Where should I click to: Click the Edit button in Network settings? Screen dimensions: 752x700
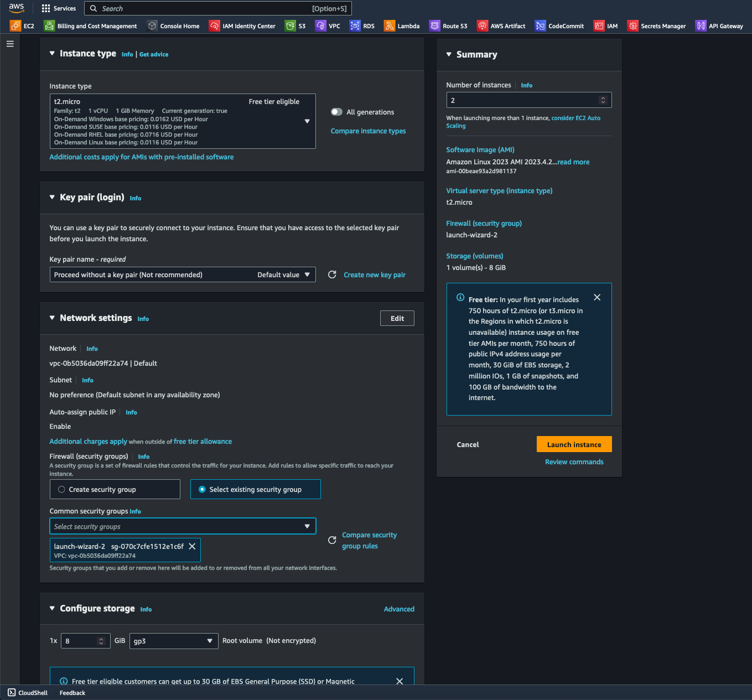[x=397, y=318]
